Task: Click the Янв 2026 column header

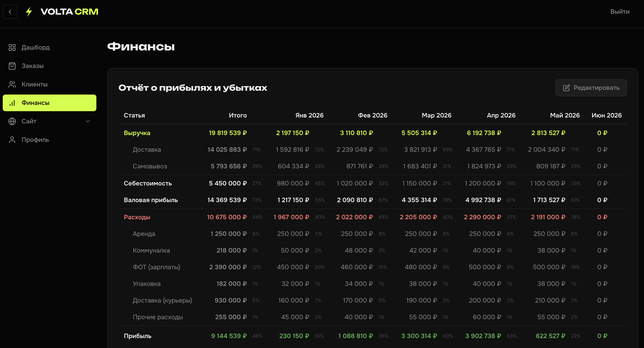Action: point(309,115)
